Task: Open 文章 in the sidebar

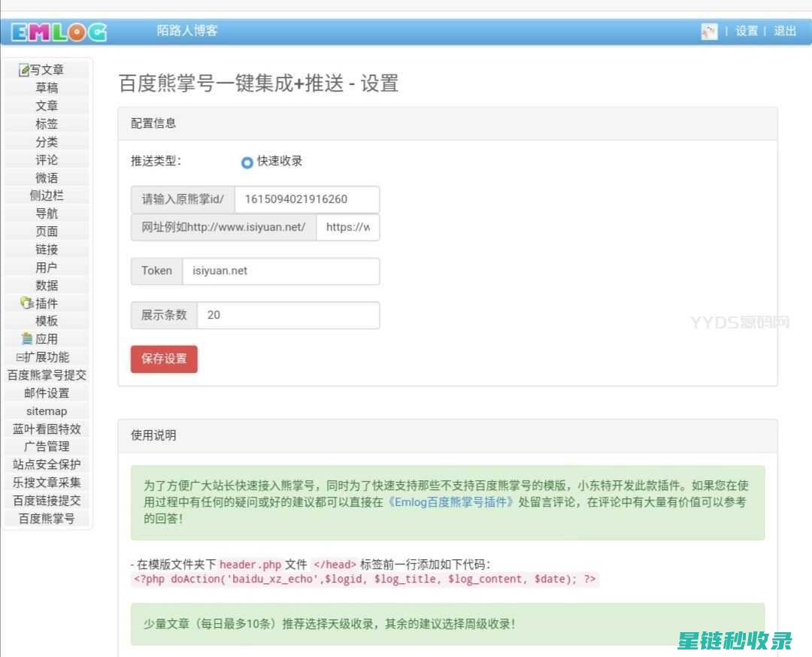Action: (x=47, y=106)
